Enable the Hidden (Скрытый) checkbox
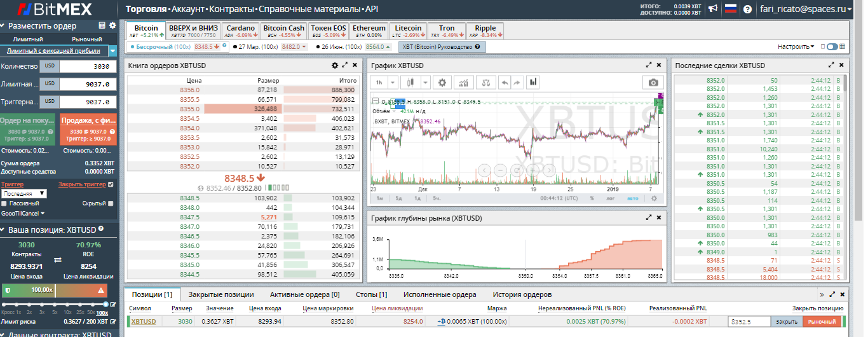868x337 pixels. click(111, 203)
